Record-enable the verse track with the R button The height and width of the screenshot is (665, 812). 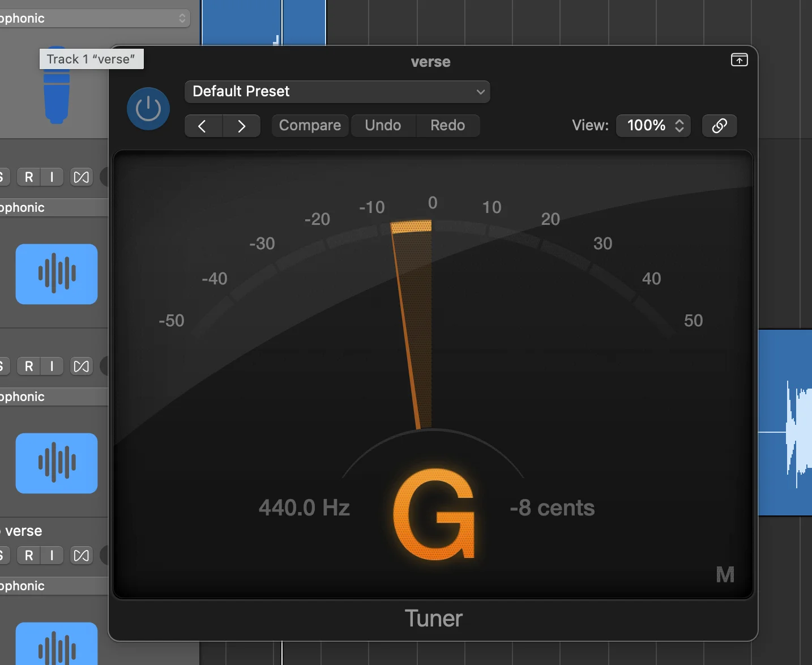(x=28, y=556)
